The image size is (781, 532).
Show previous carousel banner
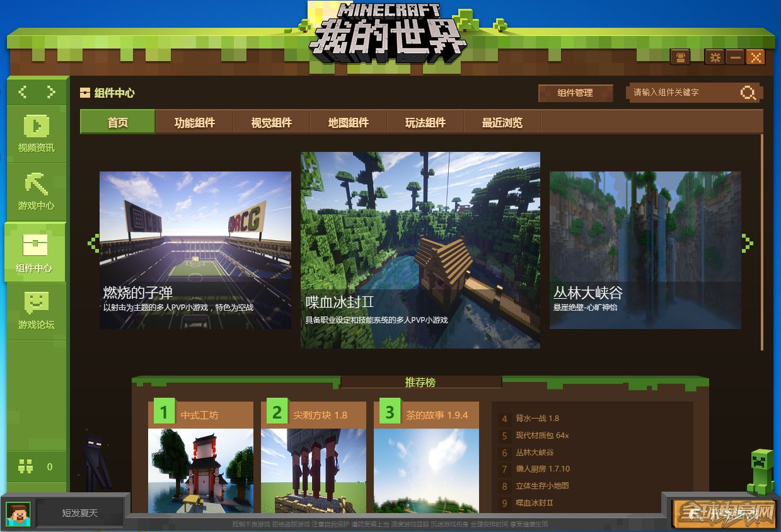click(x=93, y=243)
